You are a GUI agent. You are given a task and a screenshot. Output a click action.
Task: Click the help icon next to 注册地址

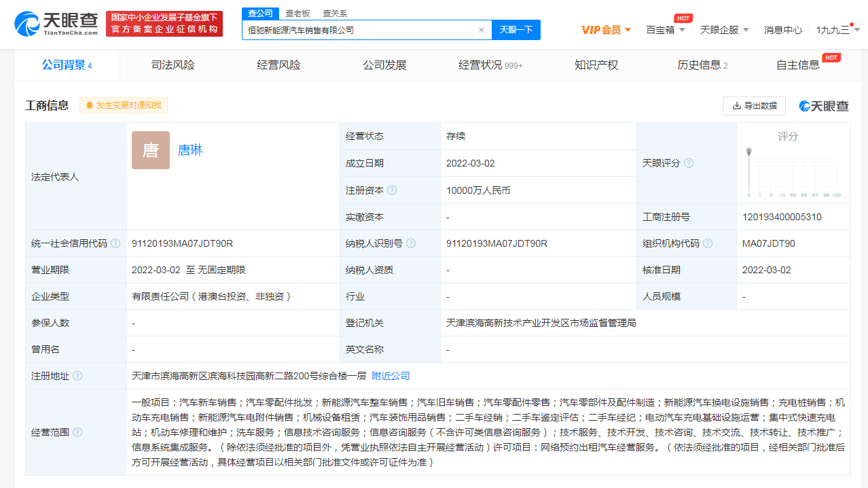[x=77, y=376]
